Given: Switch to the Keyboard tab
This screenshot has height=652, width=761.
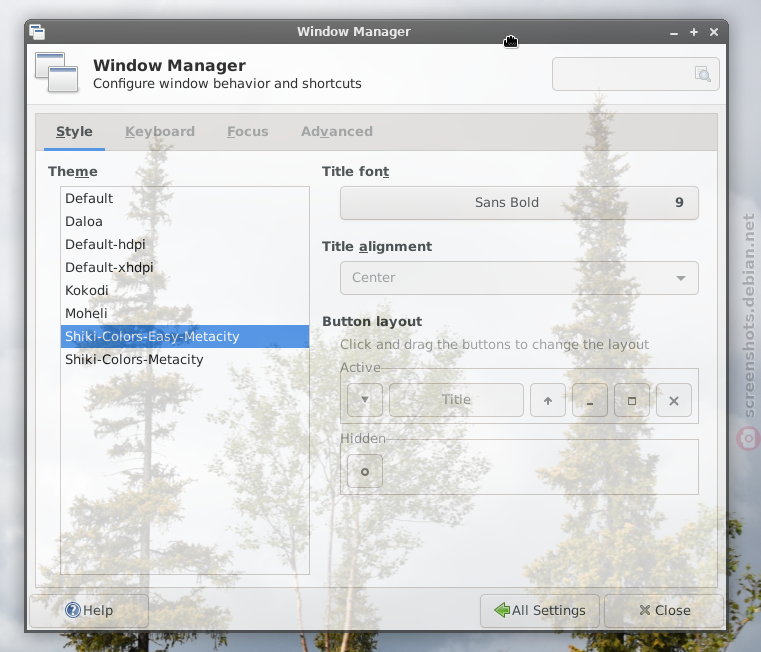Looking at the screenshot, I should (x=160, y=132).
